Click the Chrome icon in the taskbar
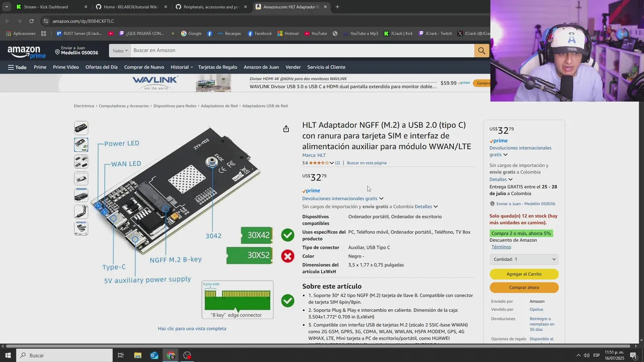This screenshot has height=362, width=644. [171, 355]
